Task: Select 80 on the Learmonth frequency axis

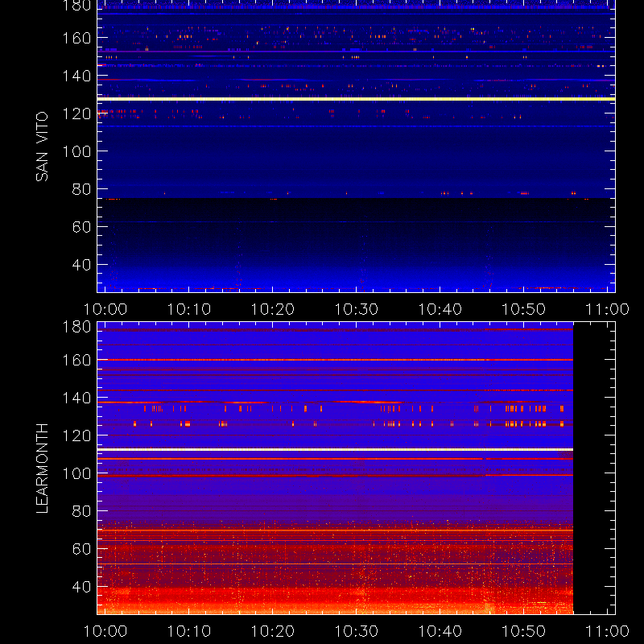Action: (81, 511)
